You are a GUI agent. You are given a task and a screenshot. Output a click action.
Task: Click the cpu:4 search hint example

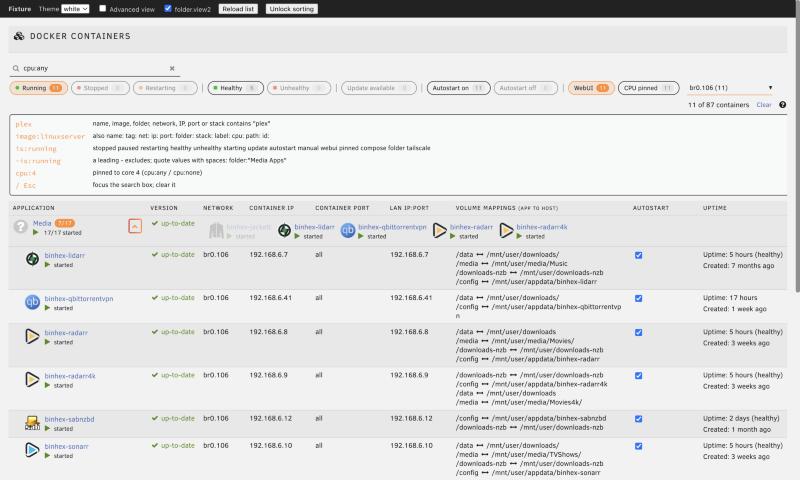26,173
